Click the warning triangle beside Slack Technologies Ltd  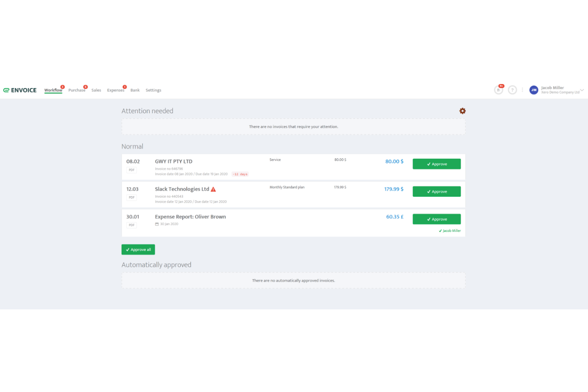pos(213,189)
